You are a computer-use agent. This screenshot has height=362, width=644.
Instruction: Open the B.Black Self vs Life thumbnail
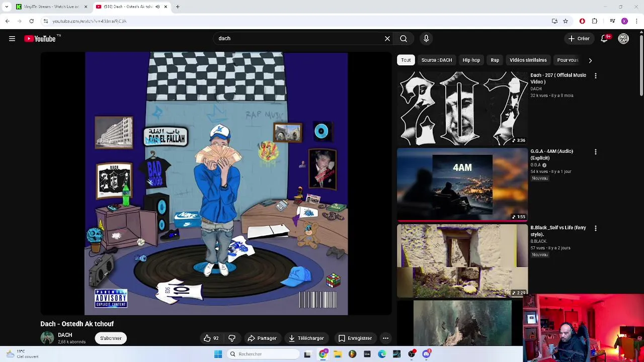coord(462,261)
